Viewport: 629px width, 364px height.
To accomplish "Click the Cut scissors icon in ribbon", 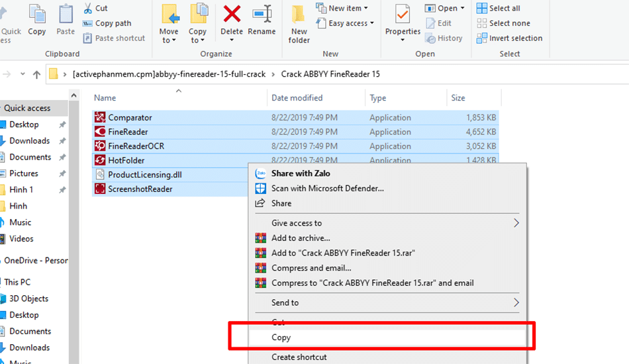I will pyautogui.click(x=88, y=8).
